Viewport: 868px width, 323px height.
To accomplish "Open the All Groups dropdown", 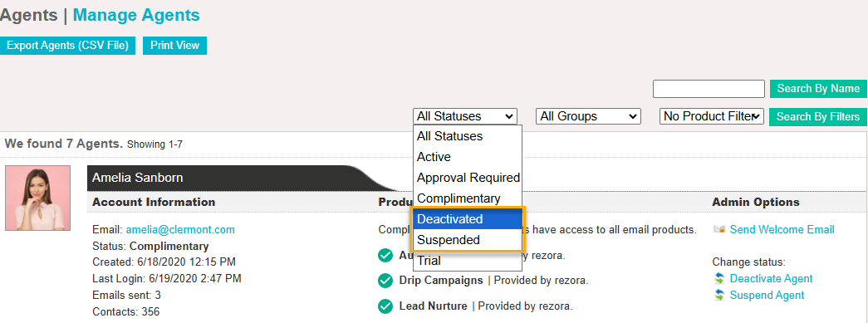I will pyautogui.click(x=588, y=116).
